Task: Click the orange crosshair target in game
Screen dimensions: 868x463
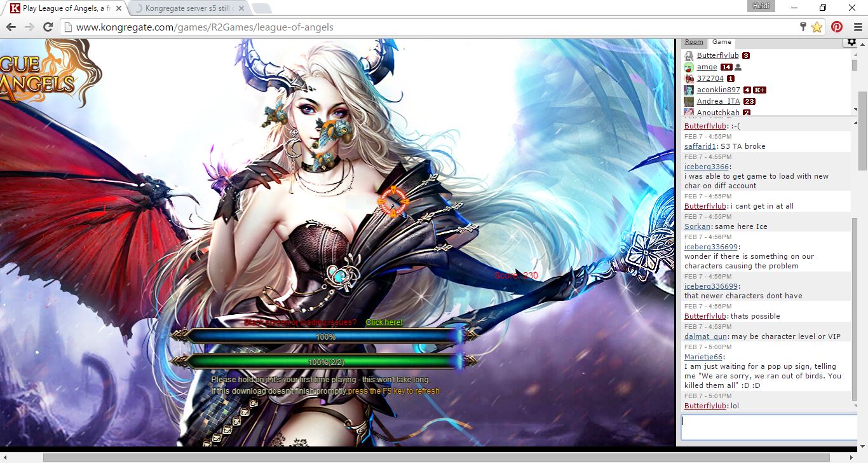Action: point(392,202)
